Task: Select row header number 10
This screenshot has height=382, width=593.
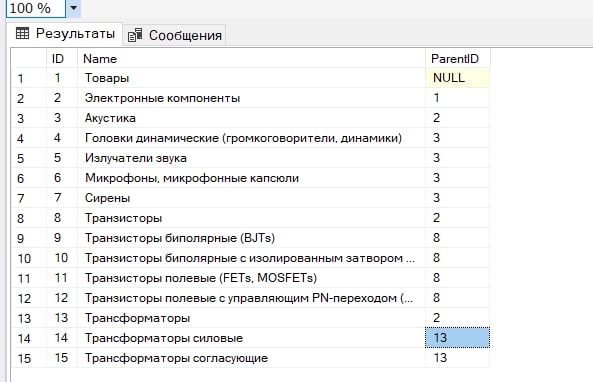Action: 29,258
